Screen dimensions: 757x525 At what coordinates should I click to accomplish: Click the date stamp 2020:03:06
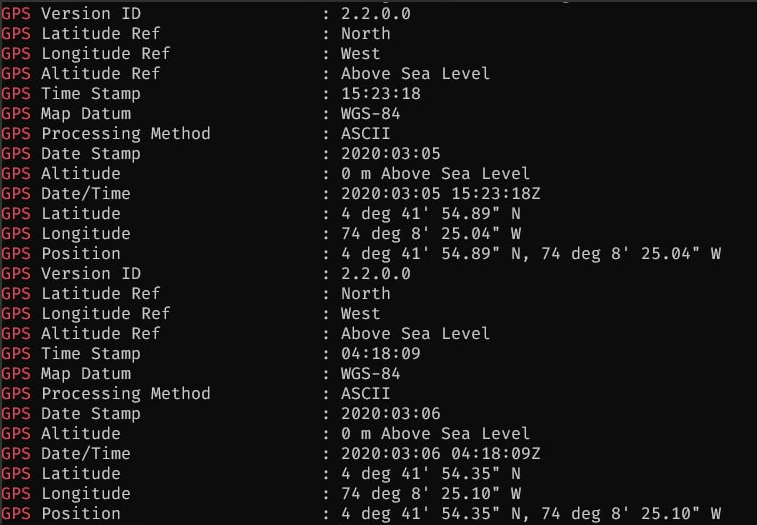[x=391, y=413]
